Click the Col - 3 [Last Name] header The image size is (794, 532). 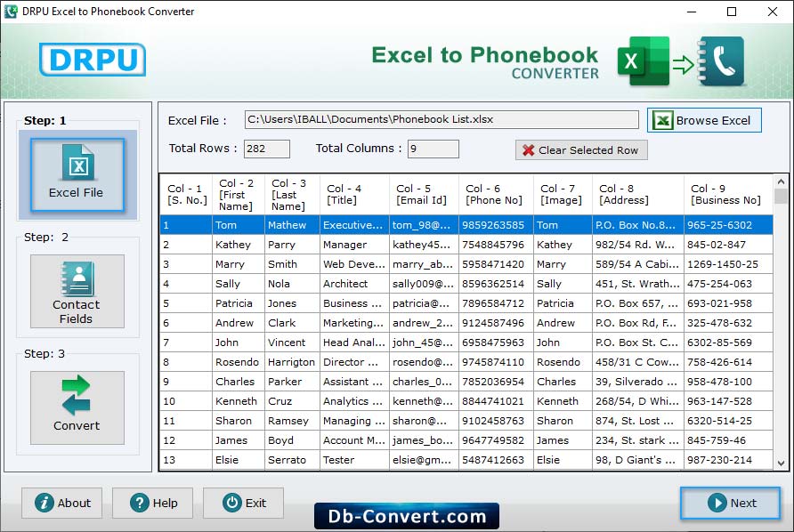point(292,194)
